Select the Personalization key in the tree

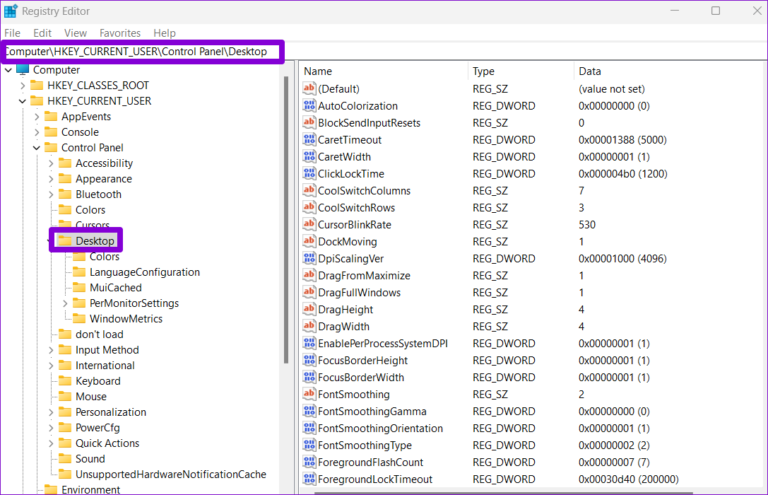coord(111,412)
